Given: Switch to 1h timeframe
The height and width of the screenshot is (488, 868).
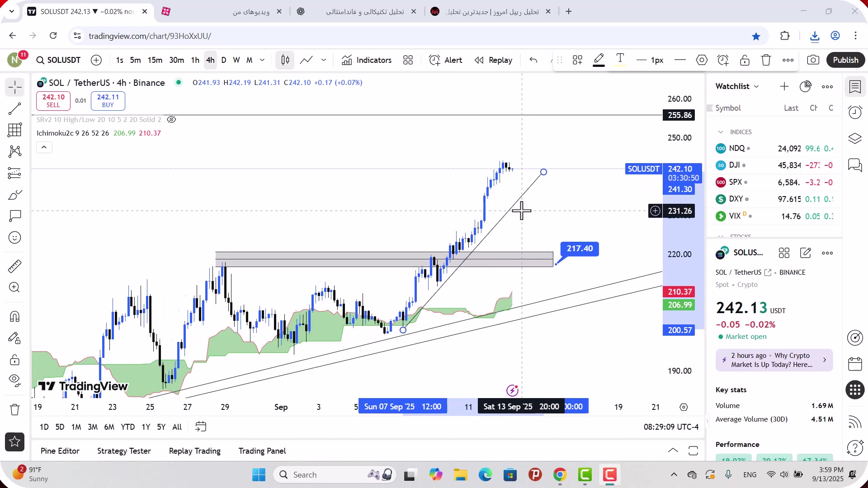Looking at the screenshot, I should tap(195, 60).
